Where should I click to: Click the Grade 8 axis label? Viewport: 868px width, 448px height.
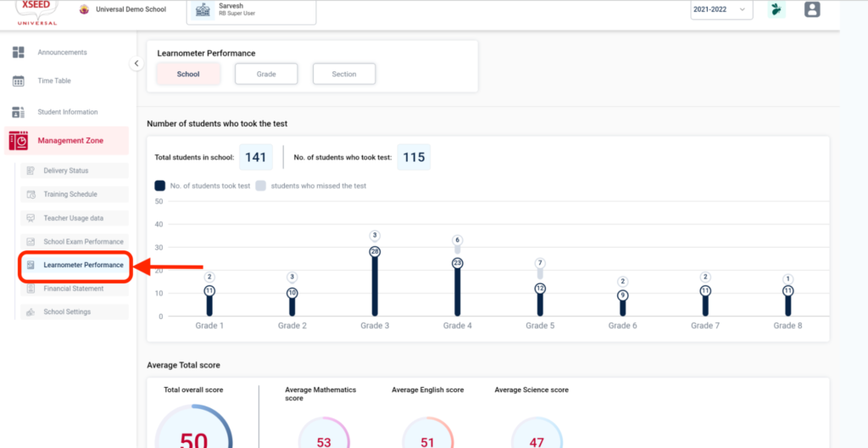tap(787, 326)
